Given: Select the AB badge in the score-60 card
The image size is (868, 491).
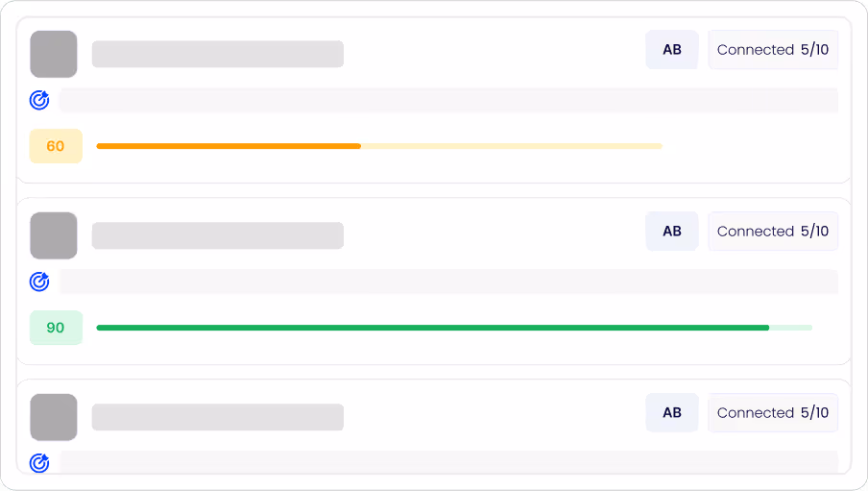Looking at the screenshot, I should [672, 50].
